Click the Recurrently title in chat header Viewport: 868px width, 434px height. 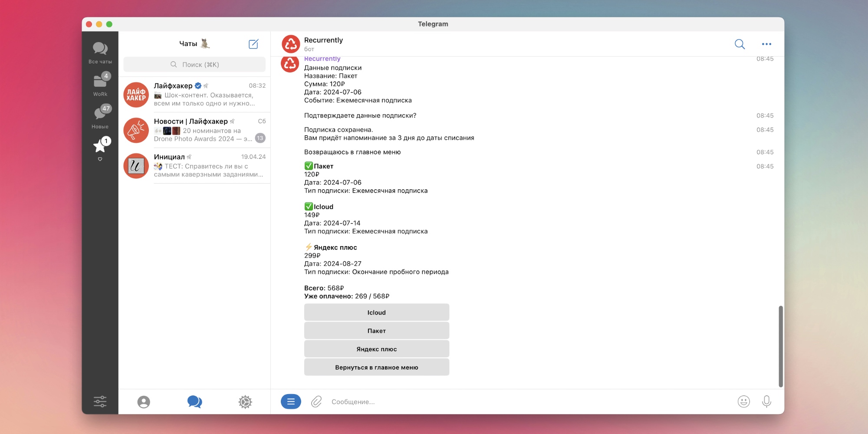pyautogui.click(x=323, y=40)
